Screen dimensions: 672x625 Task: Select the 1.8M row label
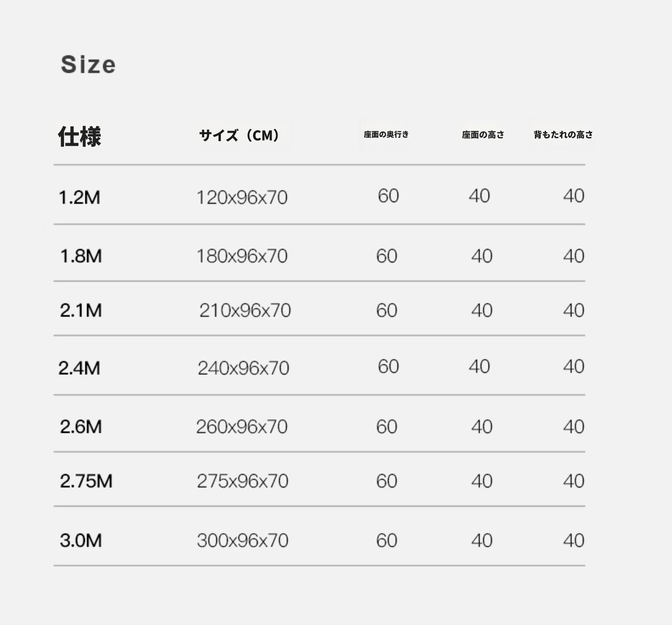tap(81, 256)
